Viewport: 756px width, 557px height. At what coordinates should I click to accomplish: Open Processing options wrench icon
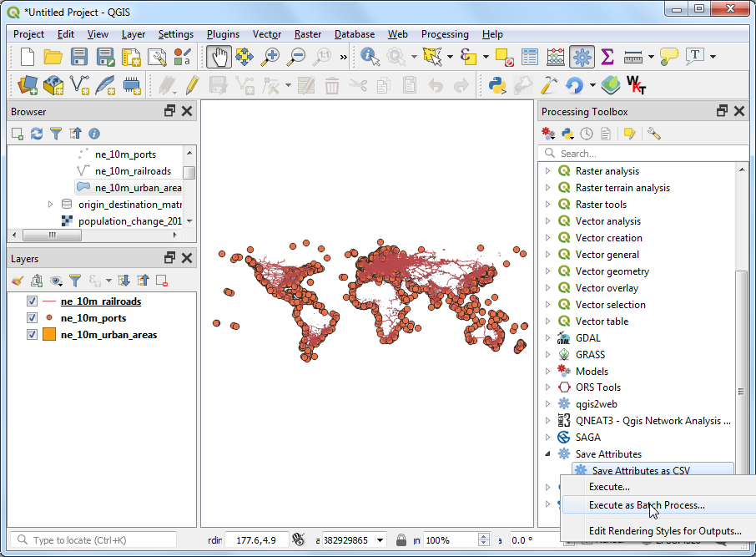[653, 134]
